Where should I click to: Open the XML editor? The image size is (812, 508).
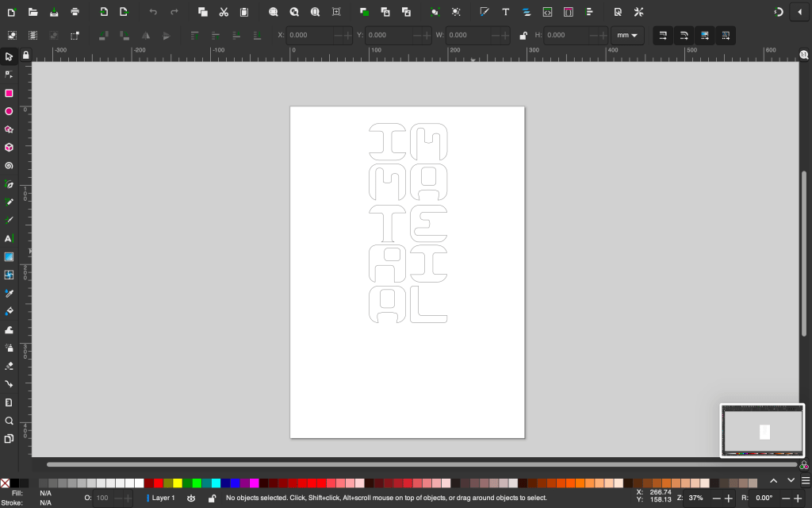[547, 12]
